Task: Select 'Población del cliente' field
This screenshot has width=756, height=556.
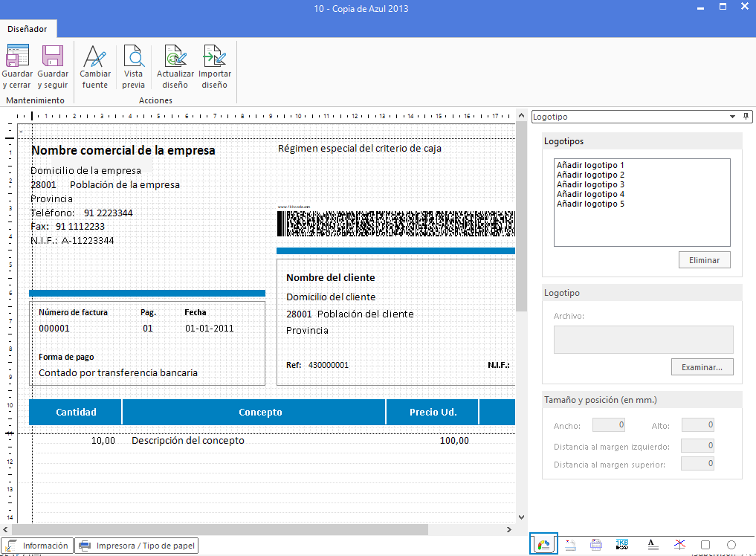Action: coord(366,314)
